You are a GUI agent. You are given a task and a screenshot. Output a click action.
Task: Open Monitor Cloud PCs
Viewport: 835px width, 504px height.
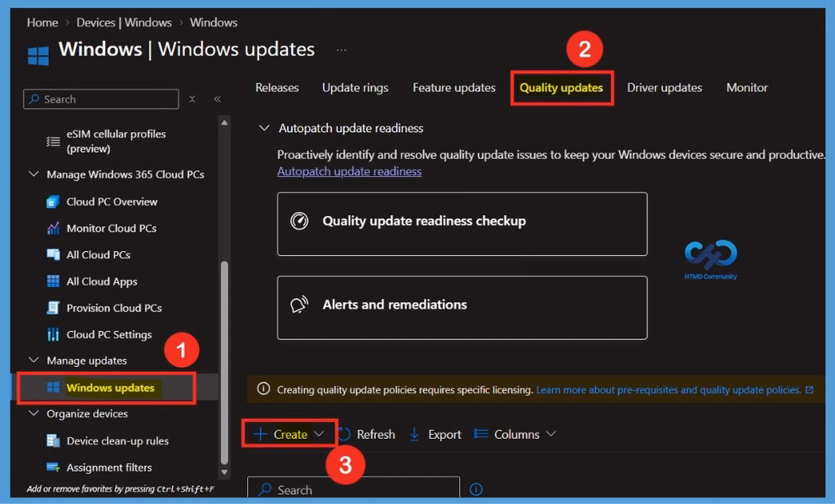(111, 228)
